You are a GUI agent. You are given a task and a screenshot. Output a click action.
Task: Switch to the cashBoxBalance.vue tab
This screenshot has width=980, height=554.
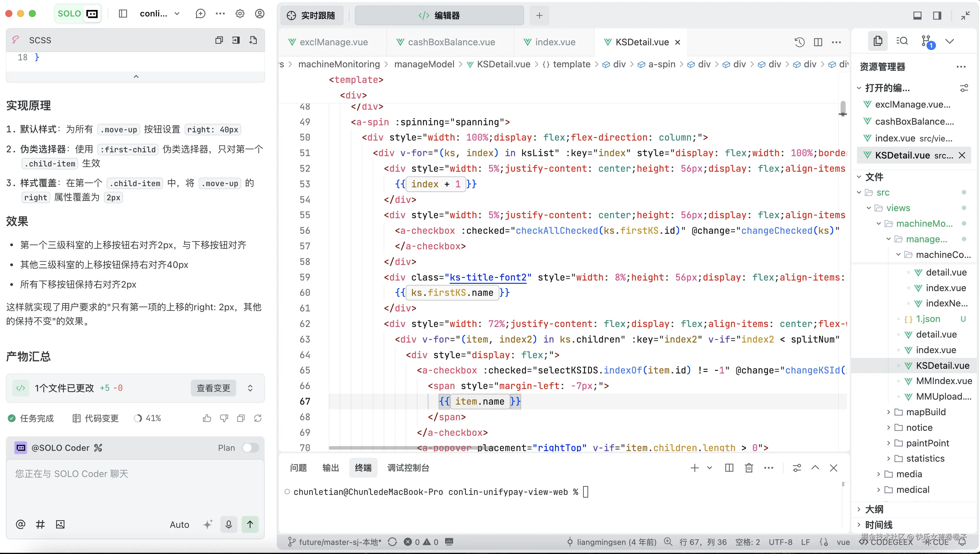point(451,42)
